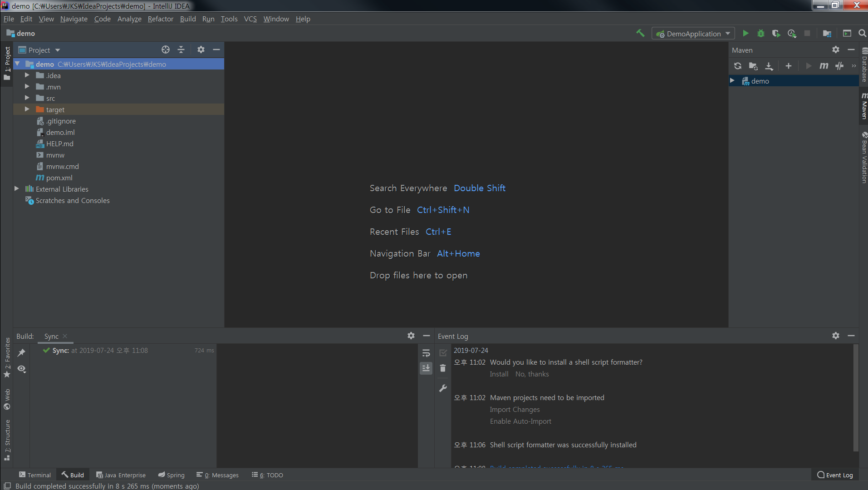Viewport: 868px width, 490px height.
Task: Open Build panel gear settings
Action: point(411,336)
